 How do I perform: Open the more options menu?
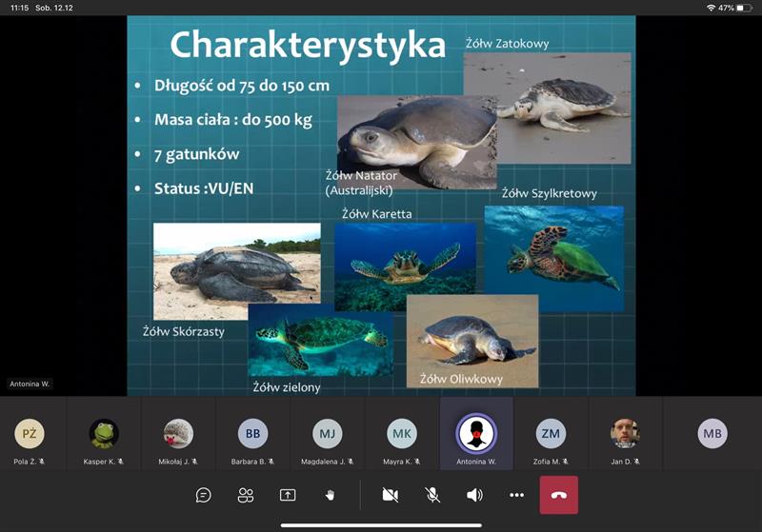(x=516, y=495)
